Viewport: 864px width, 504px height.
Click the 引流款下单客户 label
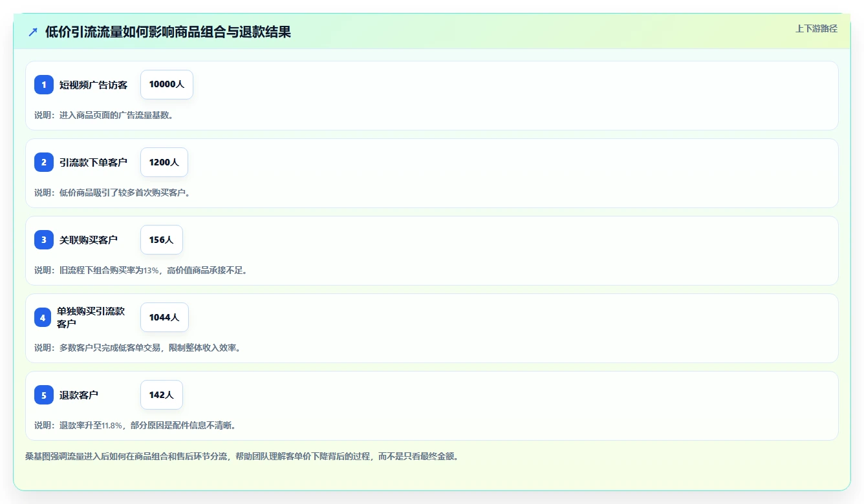click(x=93, y=162)
